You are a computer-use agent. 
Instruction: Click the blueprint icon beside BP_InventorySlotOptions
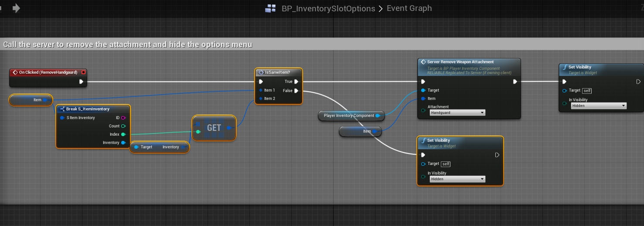[270, 9]
